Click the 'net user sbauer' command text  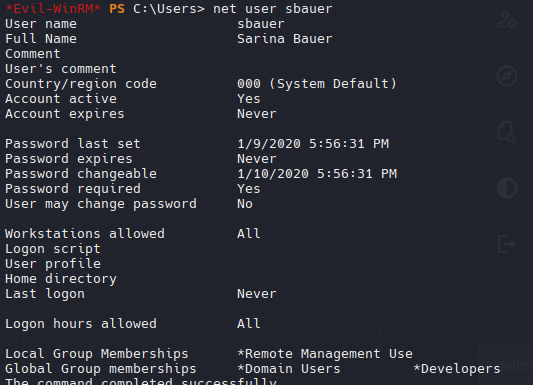(x=273, y=9)
